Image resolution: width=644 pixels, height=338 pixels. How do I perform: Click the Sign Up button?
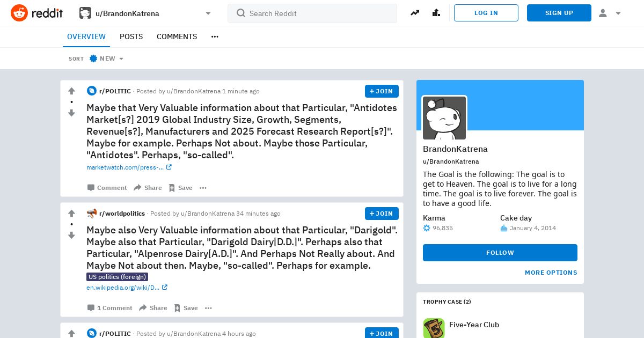point(559,13)
